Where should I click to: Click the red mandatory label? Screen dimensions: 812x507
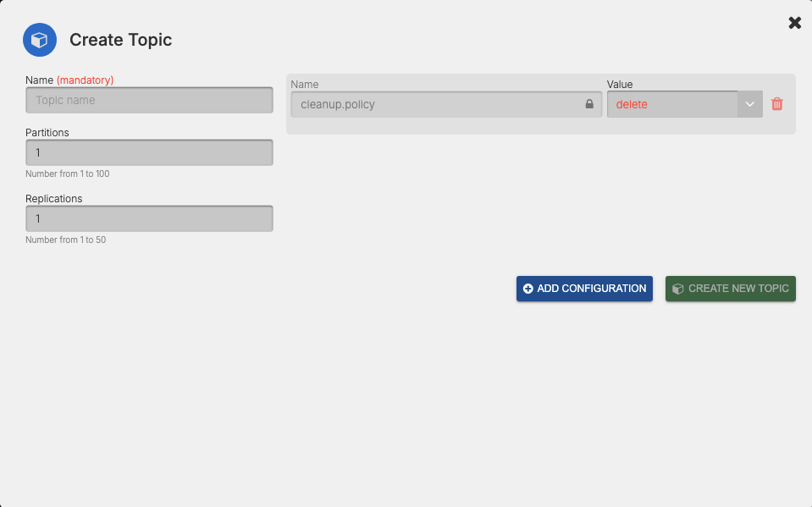point(87,79)
